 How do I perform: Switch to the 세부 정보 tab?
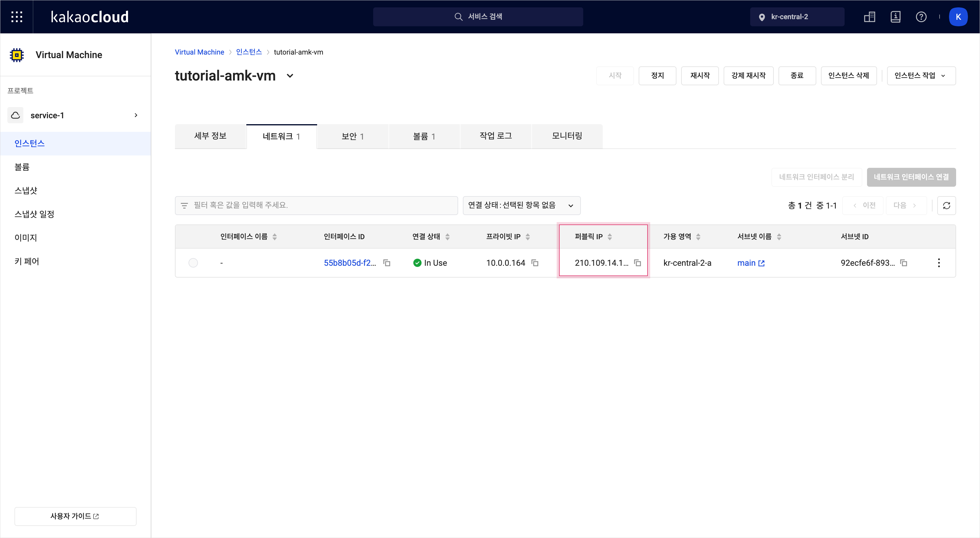pyautogui.click(x=210, y=136)
